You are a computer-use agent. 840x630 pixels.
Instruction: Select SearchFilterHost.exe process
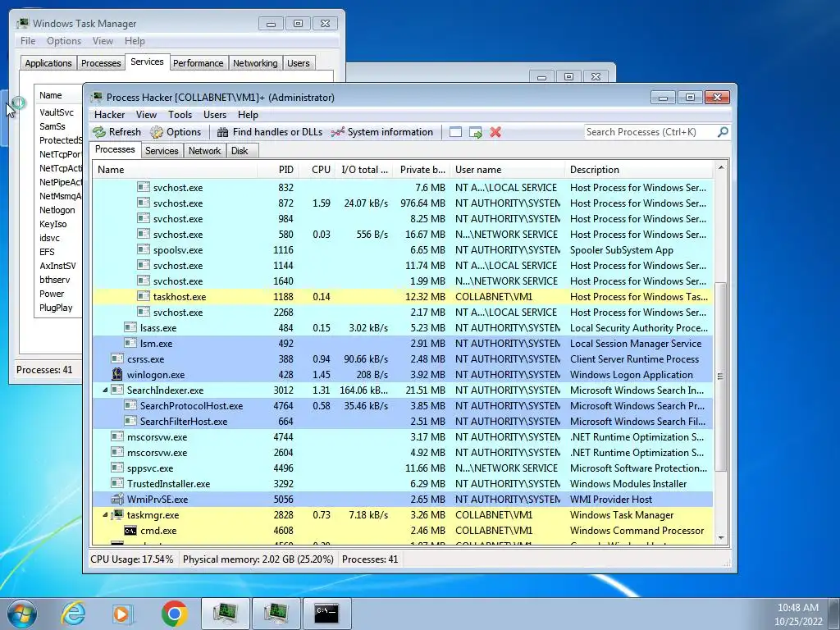pos(402,421)
